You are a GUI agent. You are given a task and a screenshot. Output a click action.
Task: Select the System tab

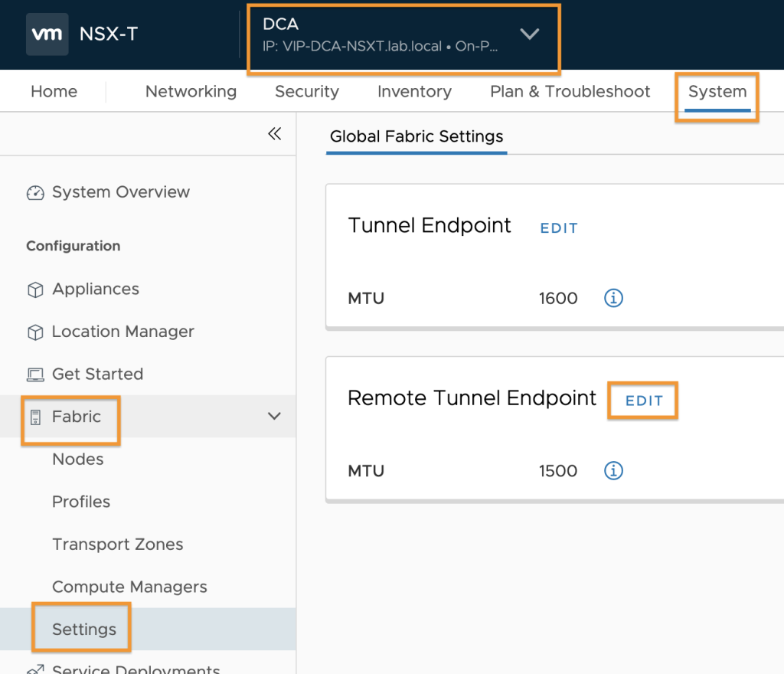[x=717, y=91]
